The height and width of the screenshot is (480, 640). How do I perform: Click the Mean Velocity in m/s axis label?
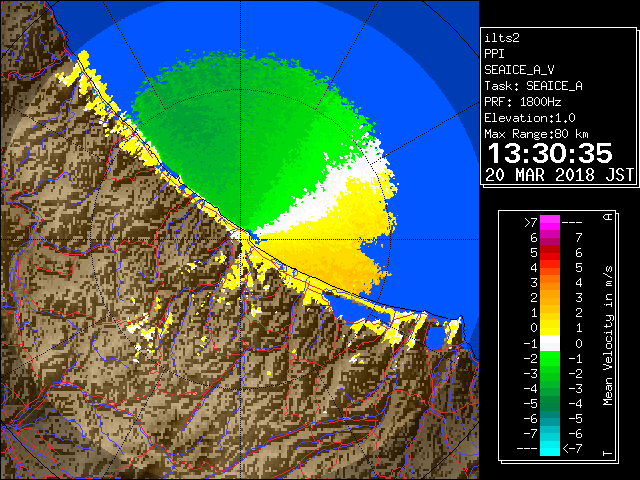click(608, 336)
